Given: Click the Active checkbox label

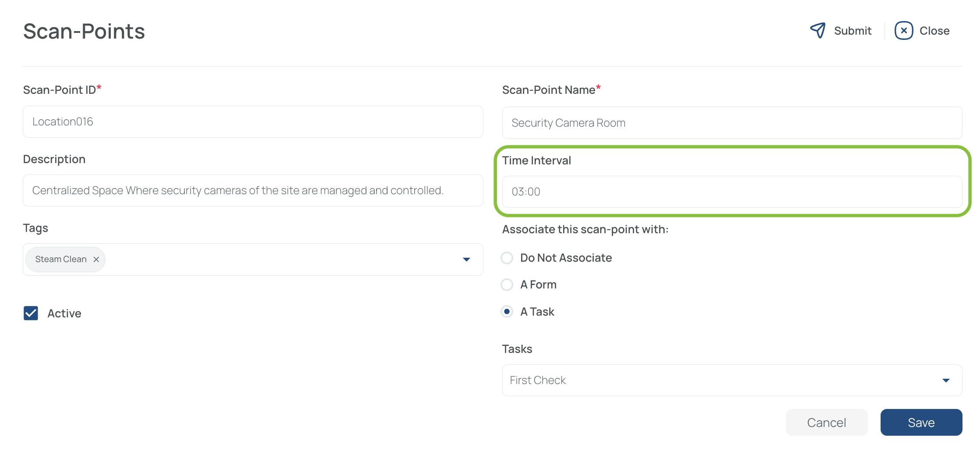Looking at the screenshot, I should tap(64, 313).
